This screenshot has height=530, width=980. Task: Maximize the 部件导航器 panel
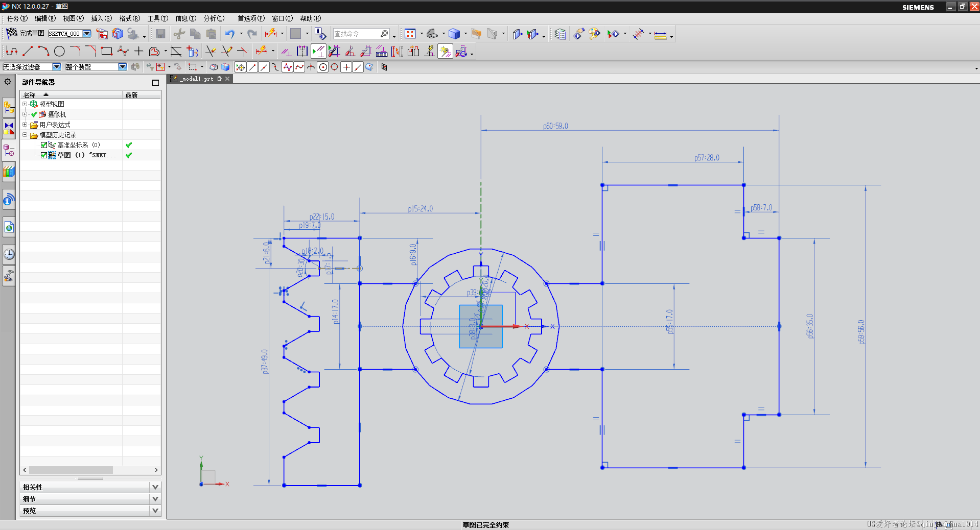pyautogui.click(x=155, y=82)
